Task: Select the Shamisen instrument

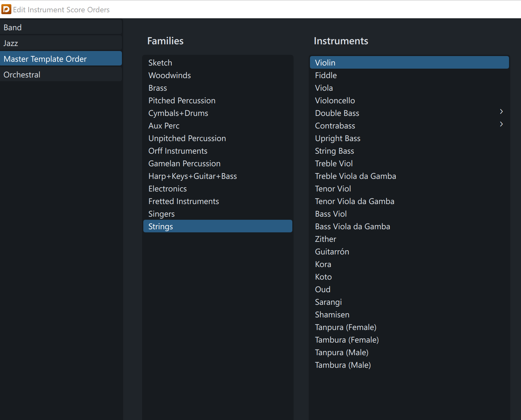Action: click(332, 315)
